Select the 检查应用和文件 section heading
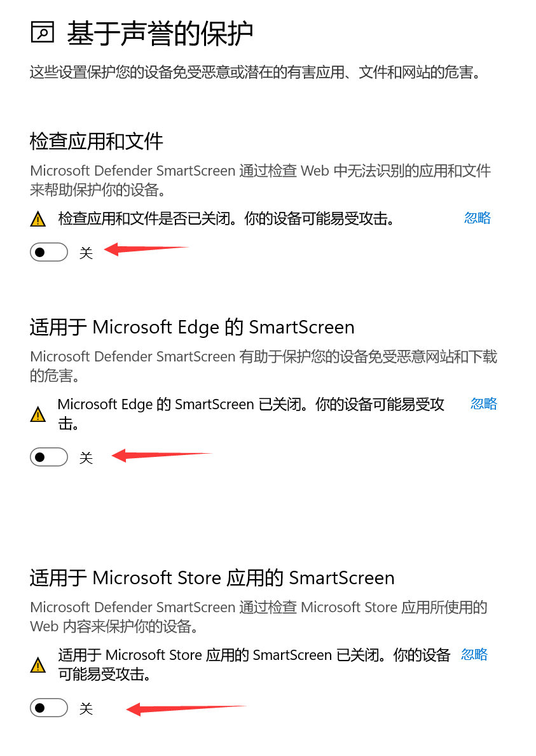This screenshot has width=536, height=756. click(96, 141)
